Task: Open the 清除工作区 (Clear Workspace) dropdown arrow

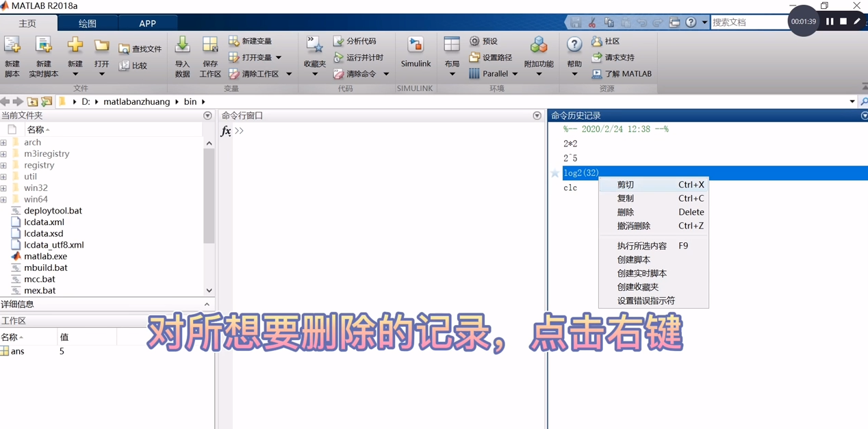Action: (289, 74)
